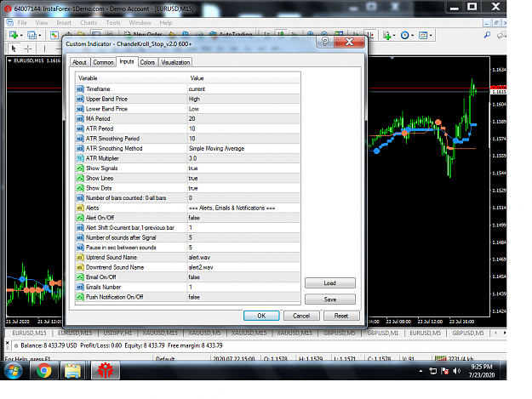532x399 pixels.
Task: Open the Help menu
Action: pos(166,23)
